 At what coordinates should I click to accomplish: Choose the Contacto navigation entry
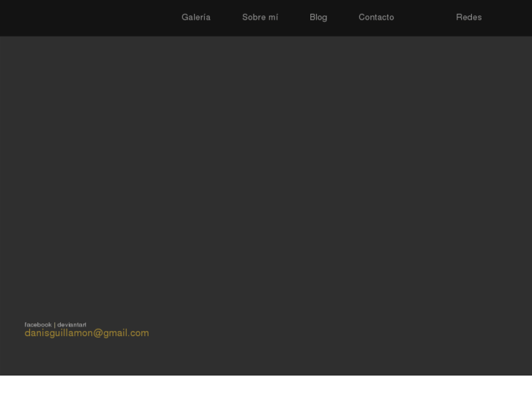376,18
